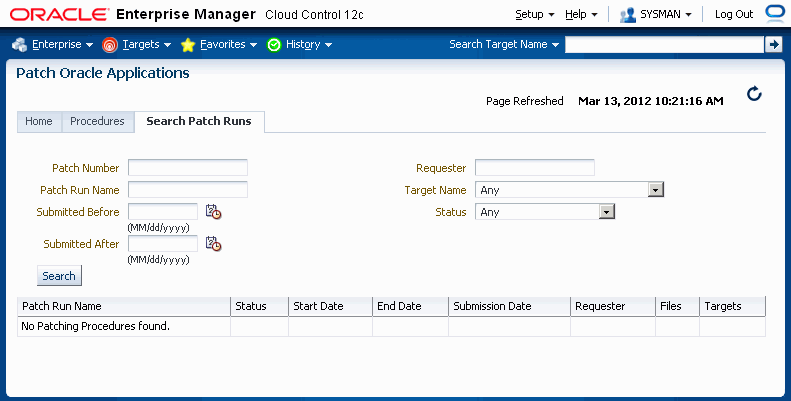Click the Status column header

point(259,306)
